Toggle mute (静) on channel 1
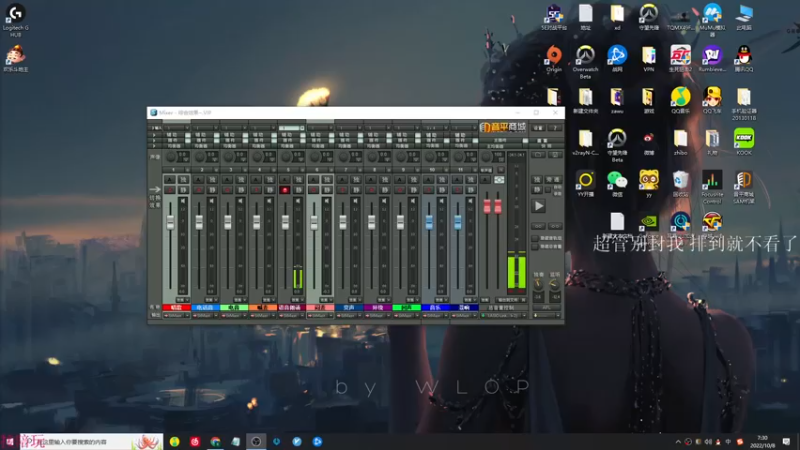 [x=183, y=190]
